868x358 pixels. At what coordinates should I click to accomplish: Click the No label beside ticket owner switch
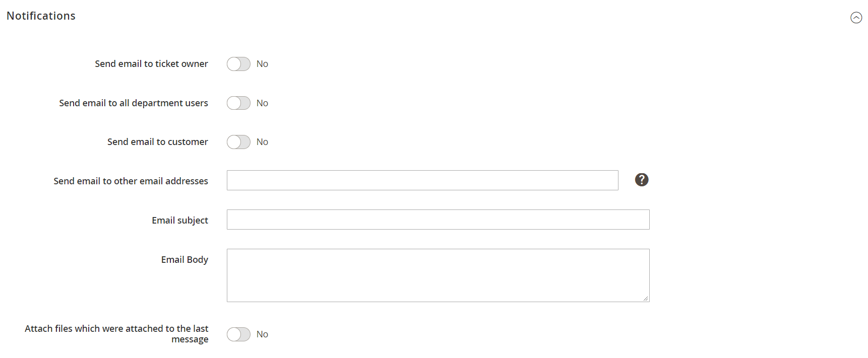(x=262, y=64)
